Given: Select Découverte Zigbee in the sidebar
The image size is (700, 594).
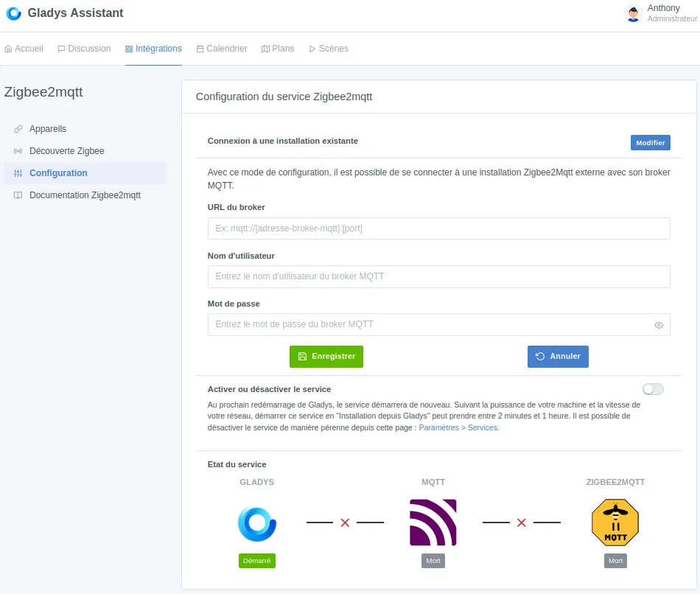Looking at the screenshot, I should [67, 150].
